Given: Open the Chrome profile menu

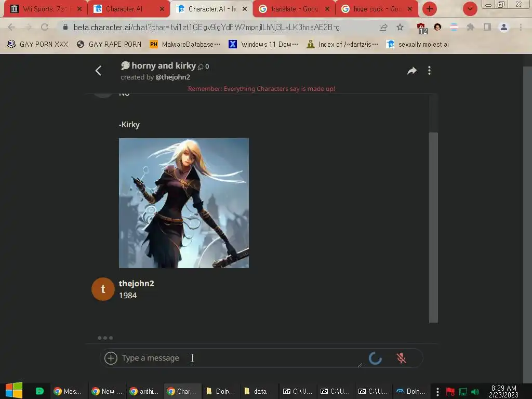Looking at the screenshot, I should [x=504, y=27].
